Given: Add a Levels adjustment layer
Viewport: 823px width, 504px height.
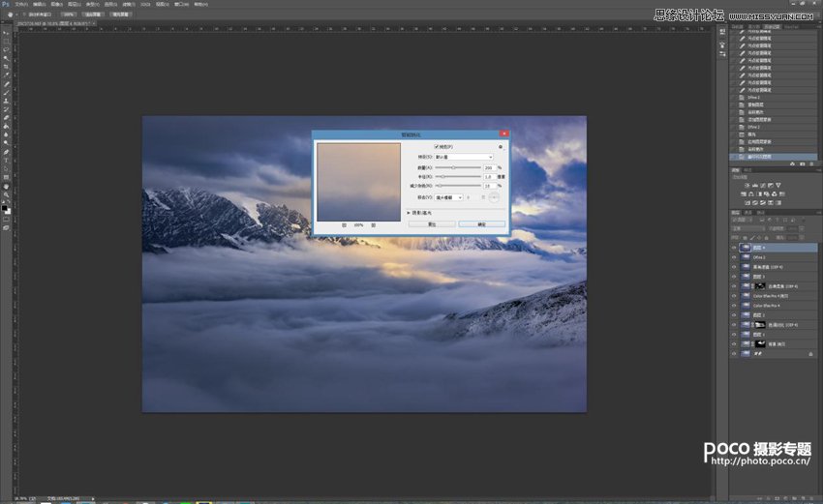Looking at the screenshot, I should click(x=755, y=185).
